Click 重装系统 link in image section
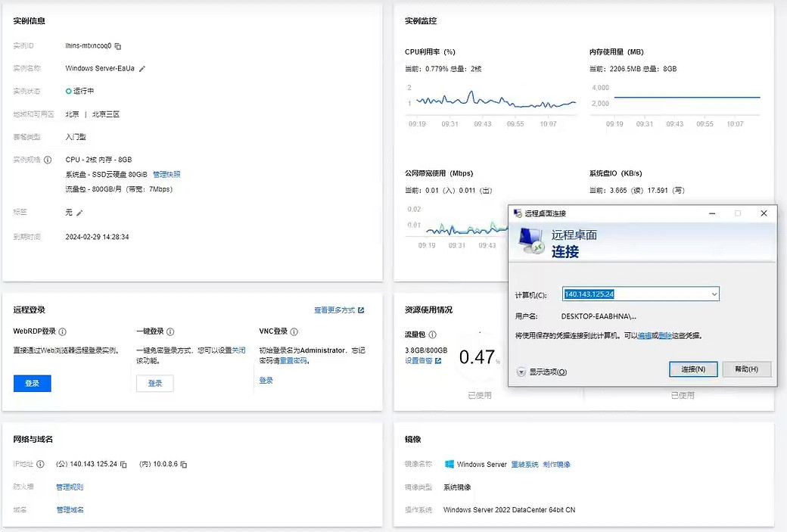Viewport: 787px width, 532px height. 524,465
